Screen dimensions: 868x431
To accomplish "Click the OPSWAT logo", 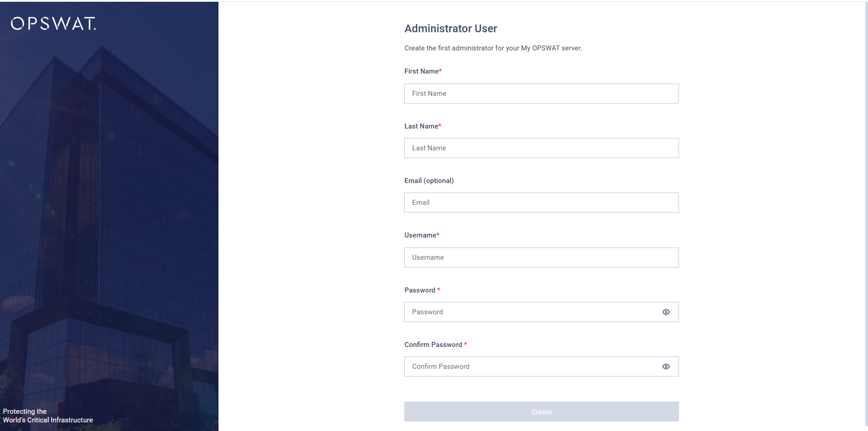I will 53,24.
